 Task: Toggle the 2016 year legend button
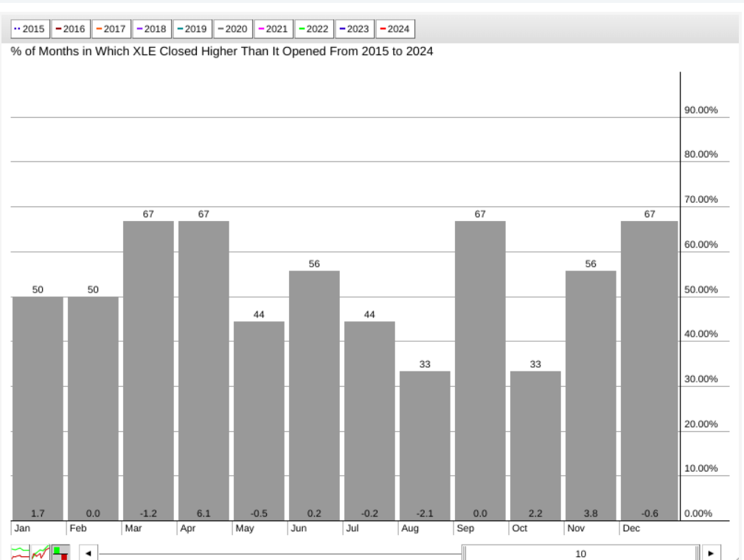71,29
